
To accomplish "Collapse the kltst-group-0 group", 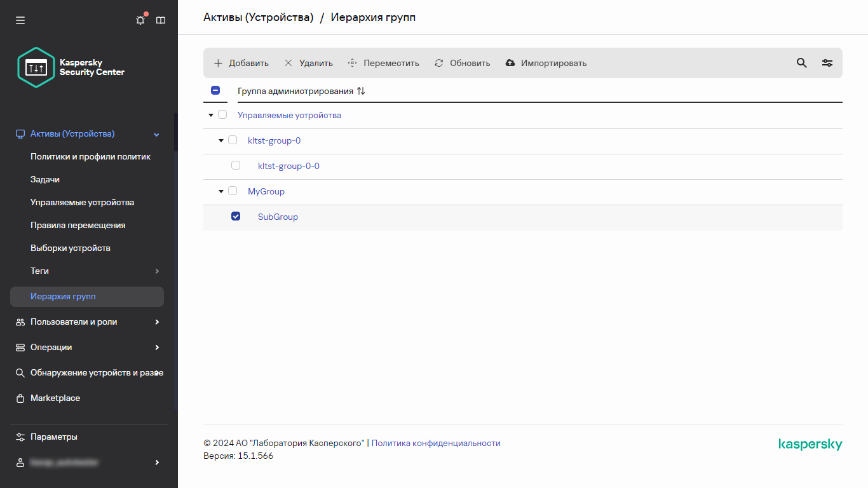I will click(220, 140).
